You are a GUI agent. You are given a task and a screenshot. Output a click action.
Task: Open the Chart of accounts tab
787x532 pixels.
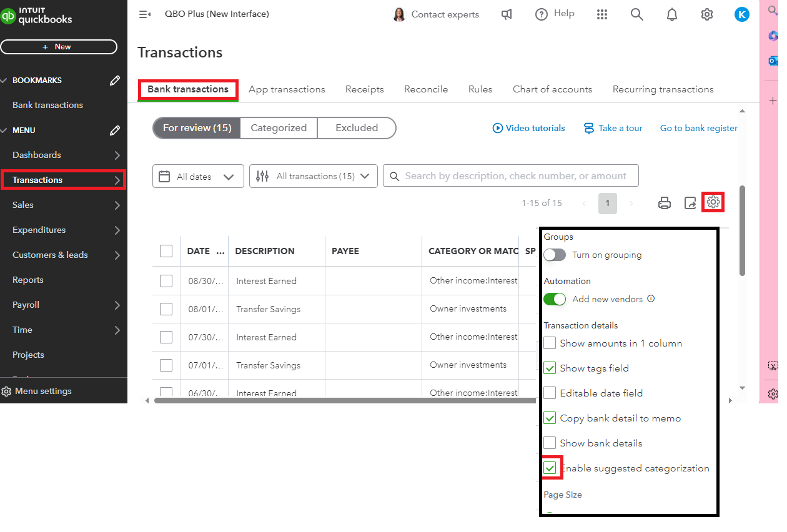tap(552, 89)
